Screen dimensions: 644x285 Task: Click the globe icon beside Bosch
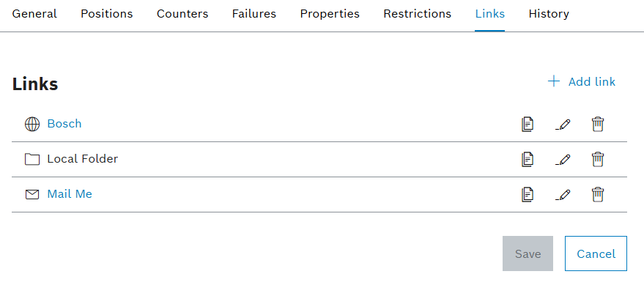(x=32, y=124)
